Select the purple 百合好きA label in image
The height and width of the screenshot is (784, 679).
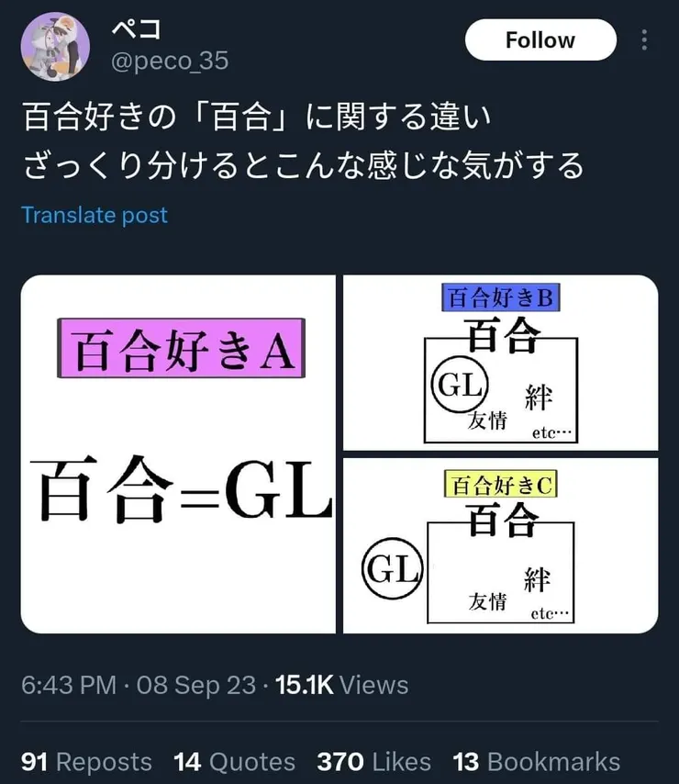coord(180,349)
